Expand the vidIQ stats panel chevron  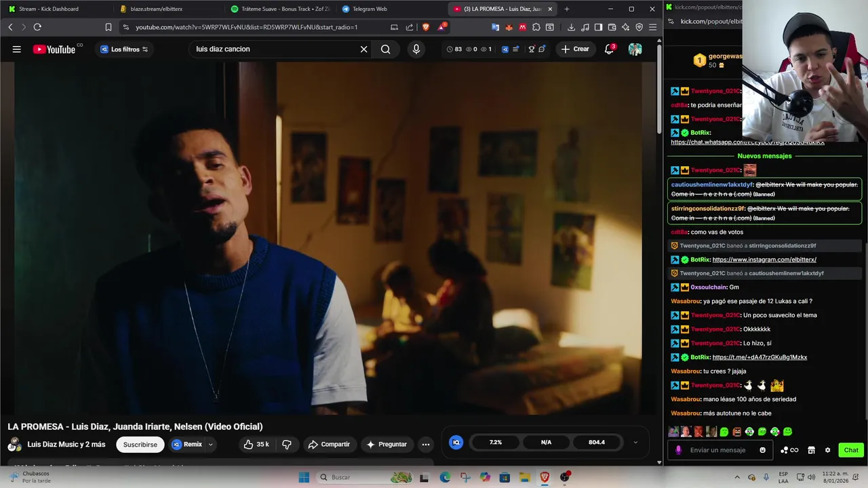coord(635,442)
